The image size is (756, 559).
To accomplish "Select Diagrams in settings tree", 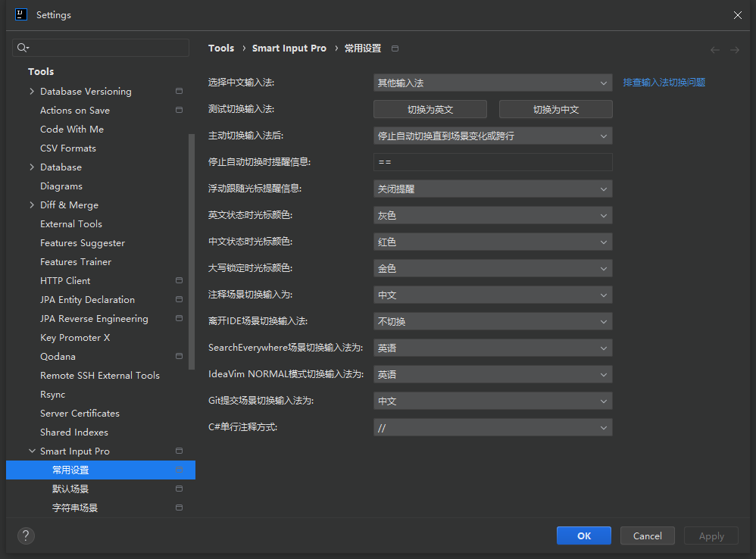I will [x=61, y=186].
